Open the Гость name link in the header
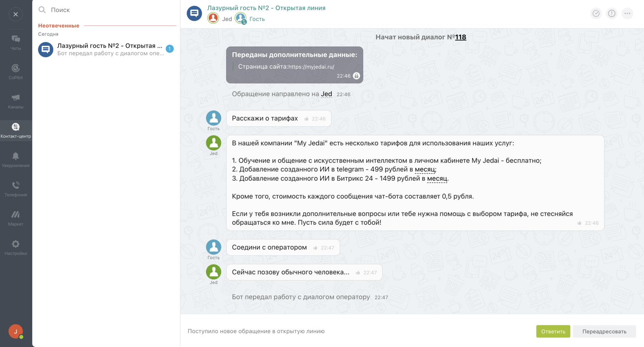644x347 pixels. coord(257,19)
